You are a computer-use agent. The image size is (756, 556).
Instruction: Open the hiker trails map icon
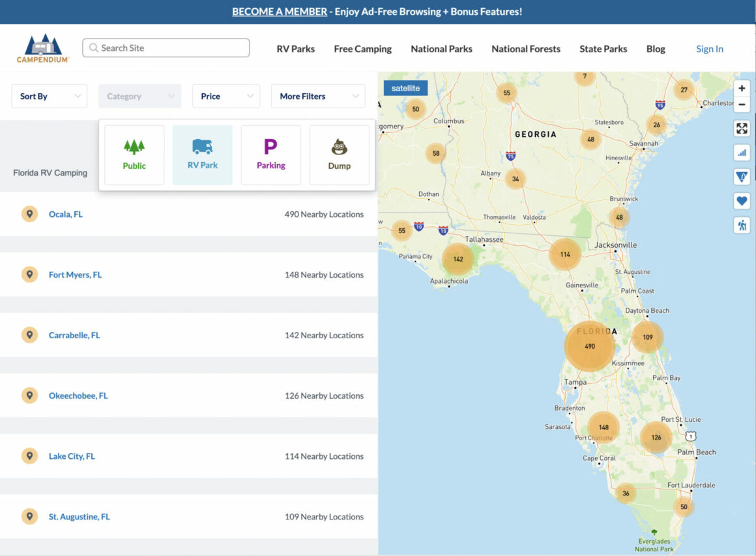(742, 225)
